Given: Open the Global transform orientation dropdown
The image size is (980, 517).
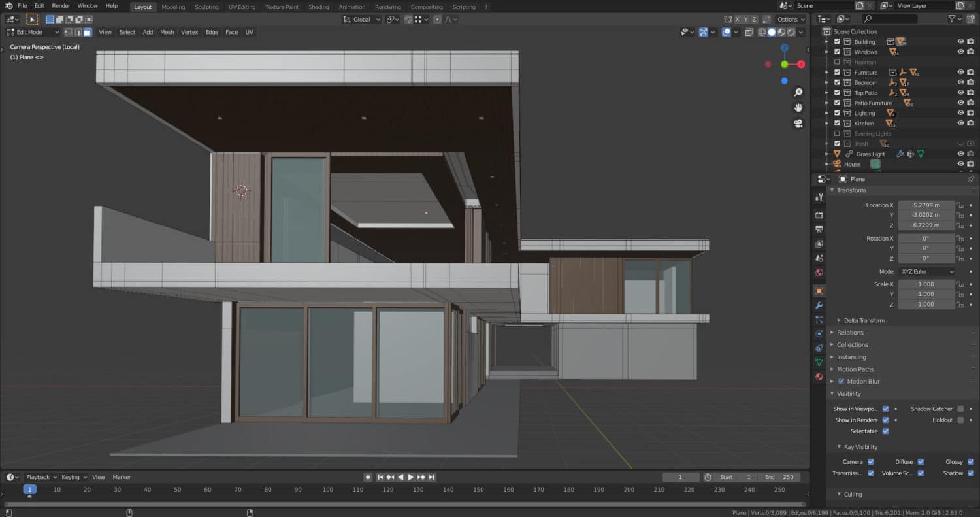Looking at the screenshot, I should tap(361, 19).
